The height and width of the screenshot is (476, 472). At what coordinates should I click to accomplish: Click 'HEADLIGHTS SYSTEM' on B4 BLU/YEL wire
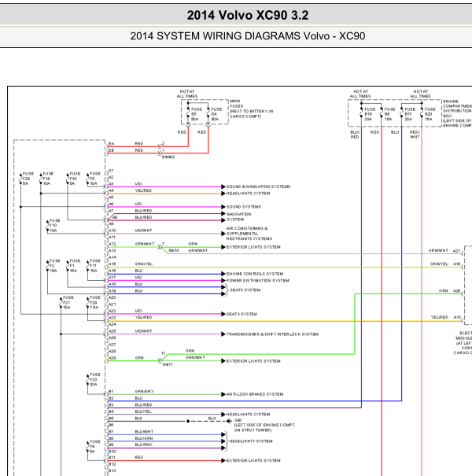[248, 415]
